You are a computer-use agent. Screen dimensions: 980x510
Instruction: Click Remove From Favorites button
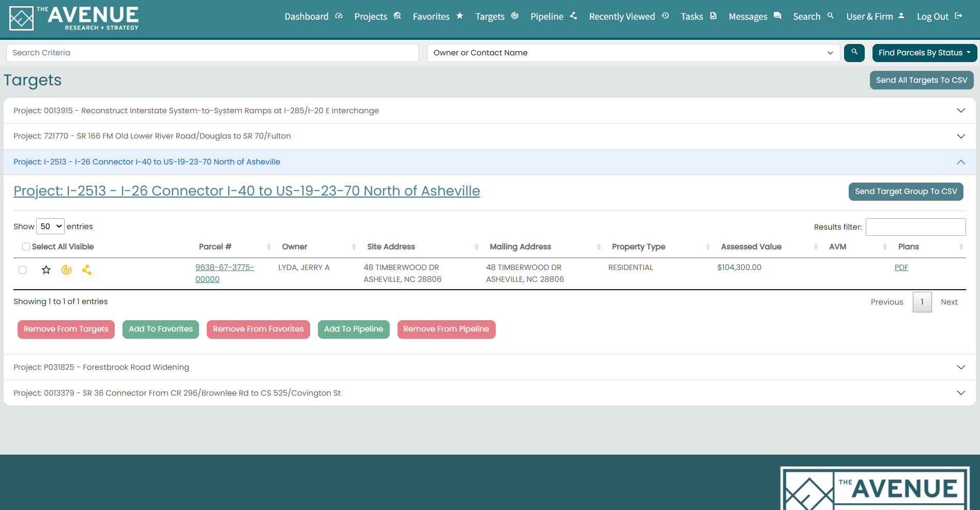258,329
